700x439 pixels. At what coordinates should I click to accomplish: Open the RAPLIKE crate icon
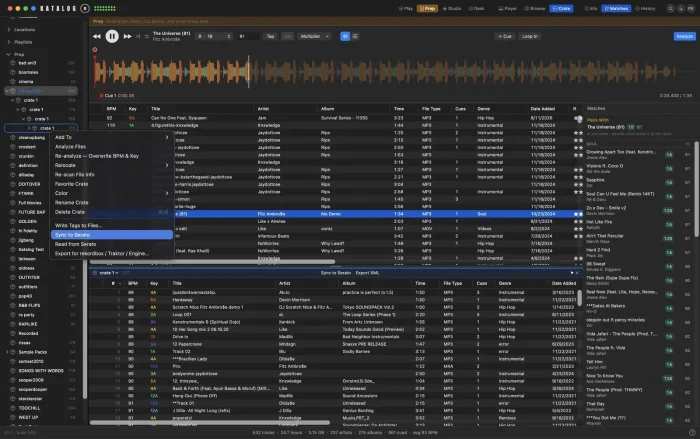coord(13,324)
